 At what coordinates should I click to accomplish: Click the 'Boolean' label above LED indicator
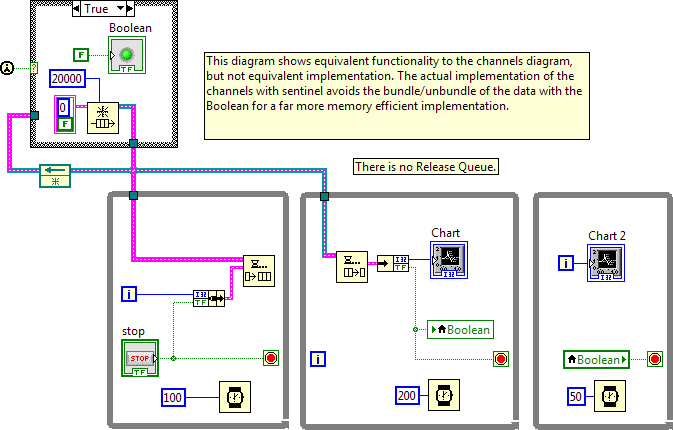pyautogui.click(x=130, y=28)
